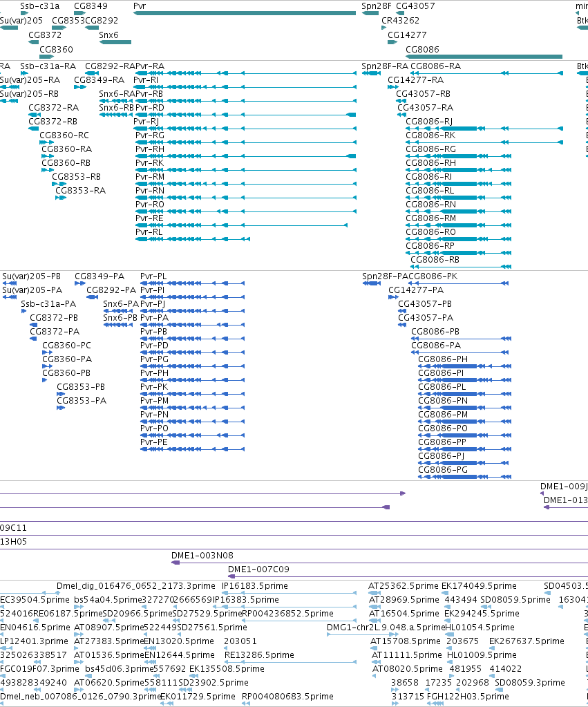Screen dimensions: 588x707
Task: Select the CG8360-PC protein label
Action: pos(66,346)
